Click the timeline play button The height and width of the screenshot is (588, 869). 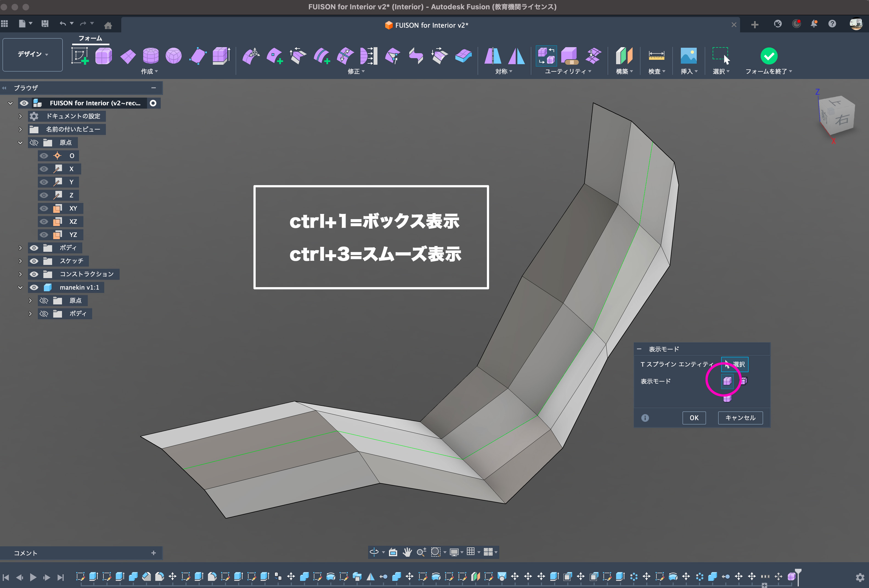(x=33, y=577)
